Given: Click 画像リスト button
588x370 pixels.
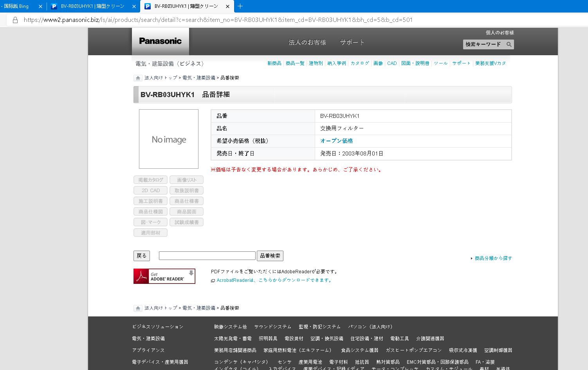Looking at the screenshot, I should pos(187,180).
